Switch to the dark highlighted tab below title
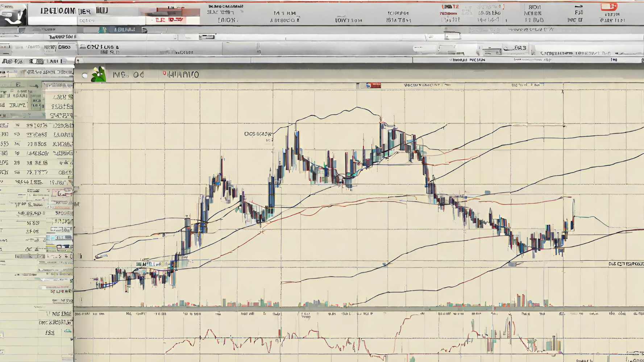This screenshot has width=644, height=362. pyautogui.click(x=123, y=30)
